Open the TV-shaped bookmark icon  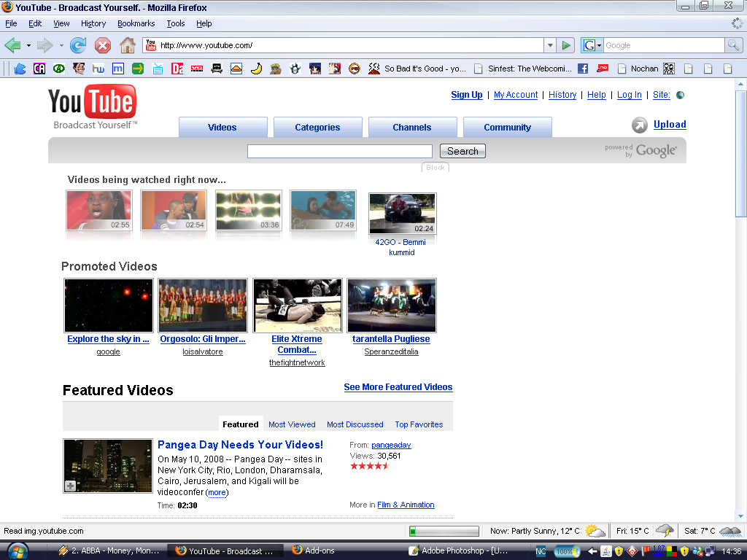point(158,69)
